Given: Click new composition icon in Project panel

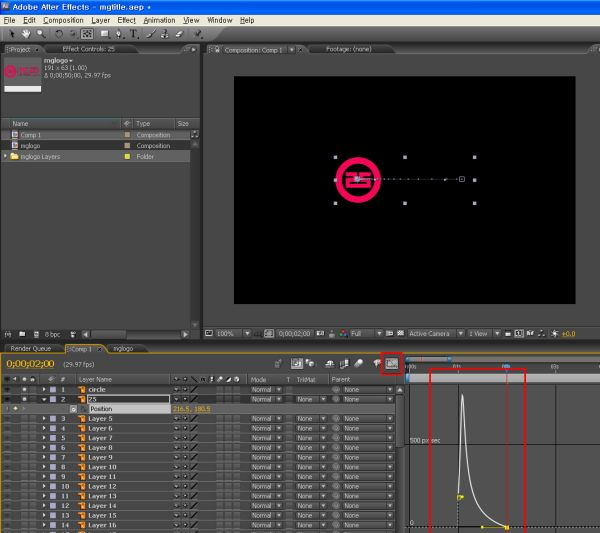Looking at the screenshot, I should 36,334.
